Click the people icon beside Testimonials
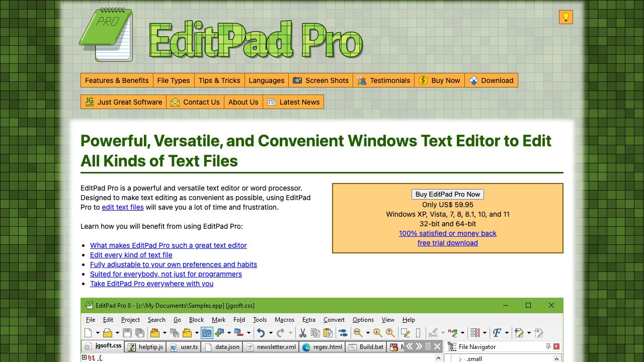The width and height of the screenshot is (644, 362). (x=362, y=80)
